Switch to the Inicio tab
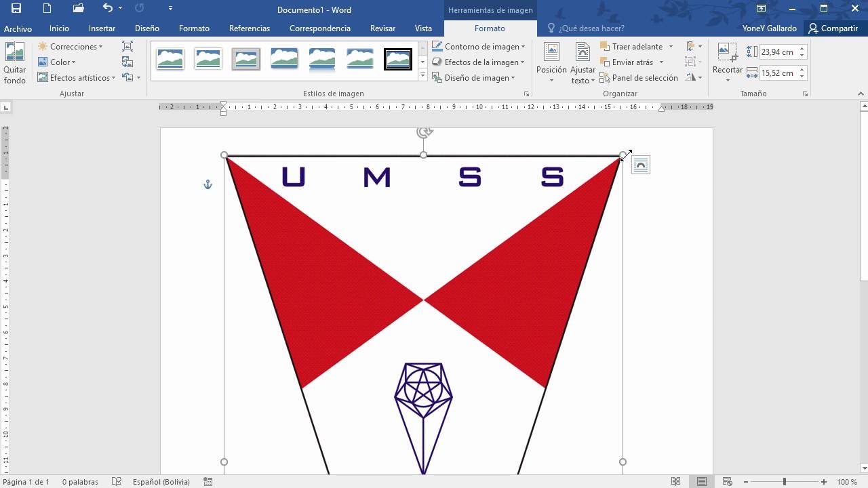The image size is (868, 488). click(x=59, y=28)
